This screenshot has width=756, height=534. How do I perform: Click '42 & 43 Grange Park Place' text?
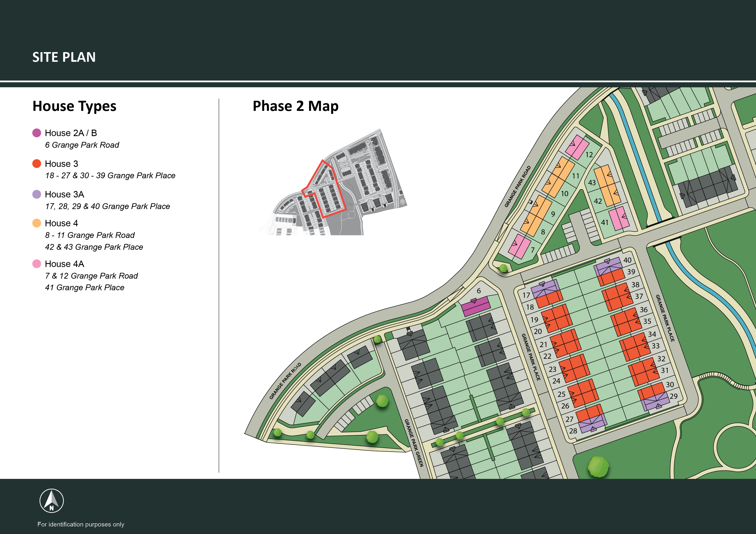click(x=94, y=247)
